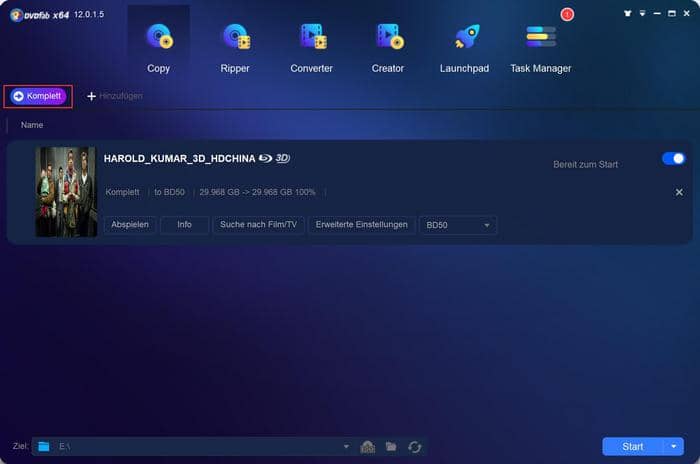The image size is (700, 464).
Task: Click the 3D badge icon
Action: (x=283, y=158)
